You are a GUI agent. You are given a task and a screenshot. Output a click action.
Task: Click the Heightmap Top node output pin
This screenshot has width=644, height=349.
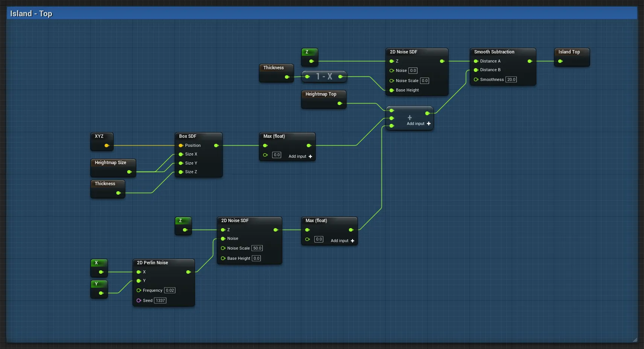click(340, 103)
